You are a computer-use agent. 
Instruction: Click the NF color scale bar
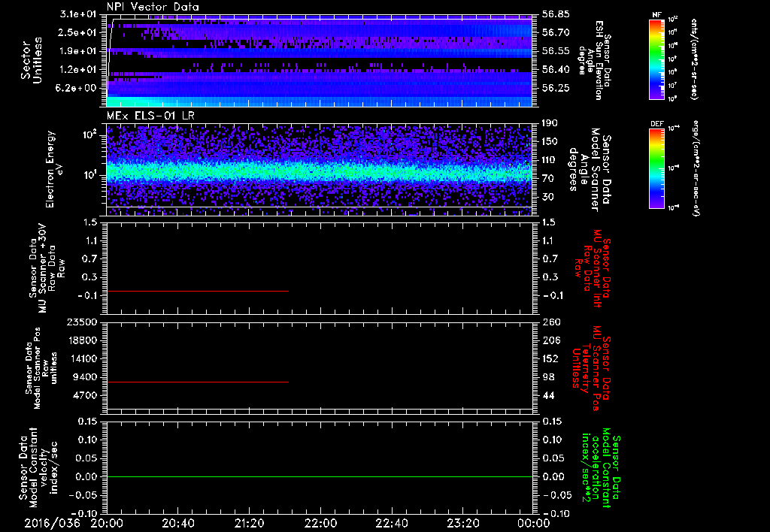[656, 59]
